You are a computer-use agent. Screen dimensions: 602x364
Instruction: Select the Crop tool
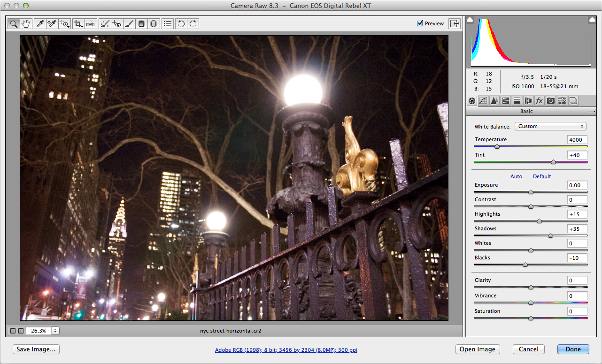78,23
